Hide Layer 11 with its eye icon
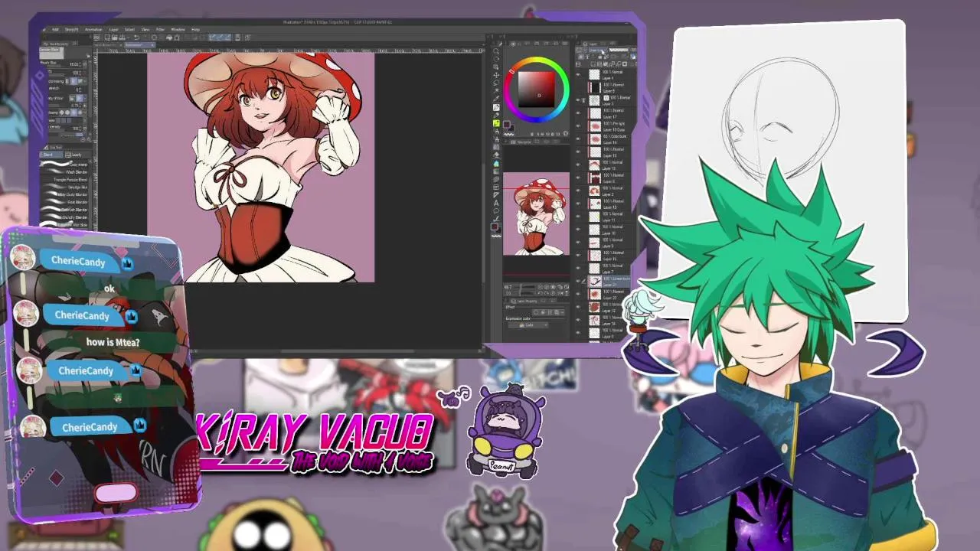The image size is (980, 551). (x=578, y=216)
